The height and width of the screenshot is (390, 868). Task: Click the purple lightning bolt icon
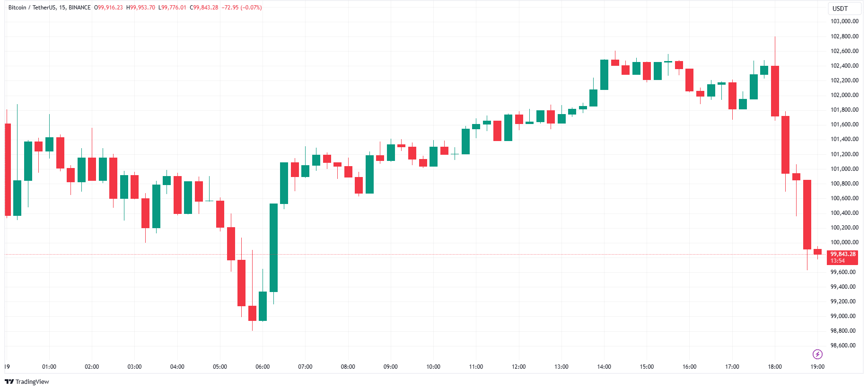[817, 354]
